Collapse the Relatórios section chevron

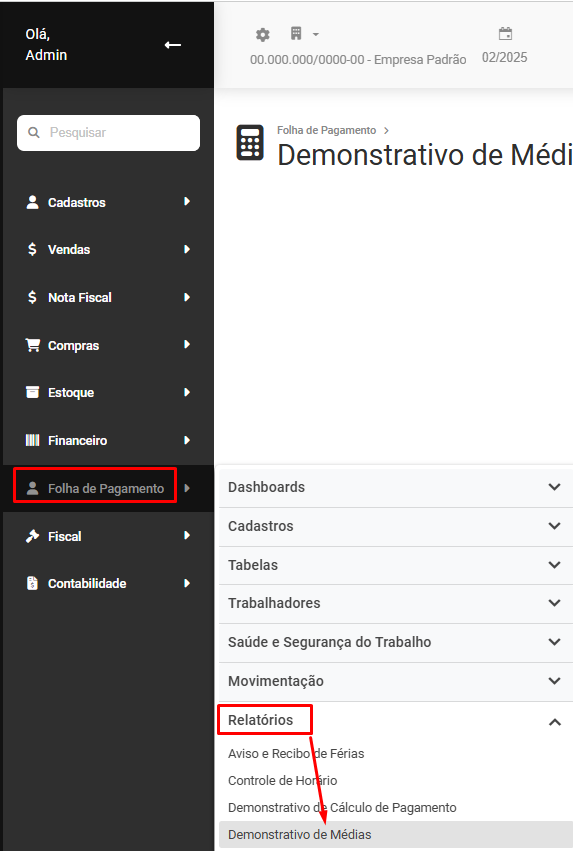(554, 722)
